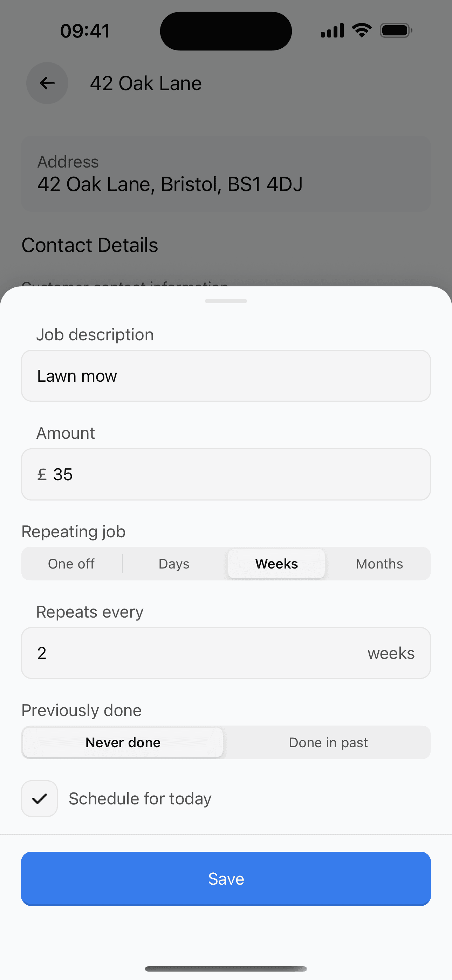Tap the sheet drag handle
452x980 pixels.
pyautogui.click(x=226, y=301)
